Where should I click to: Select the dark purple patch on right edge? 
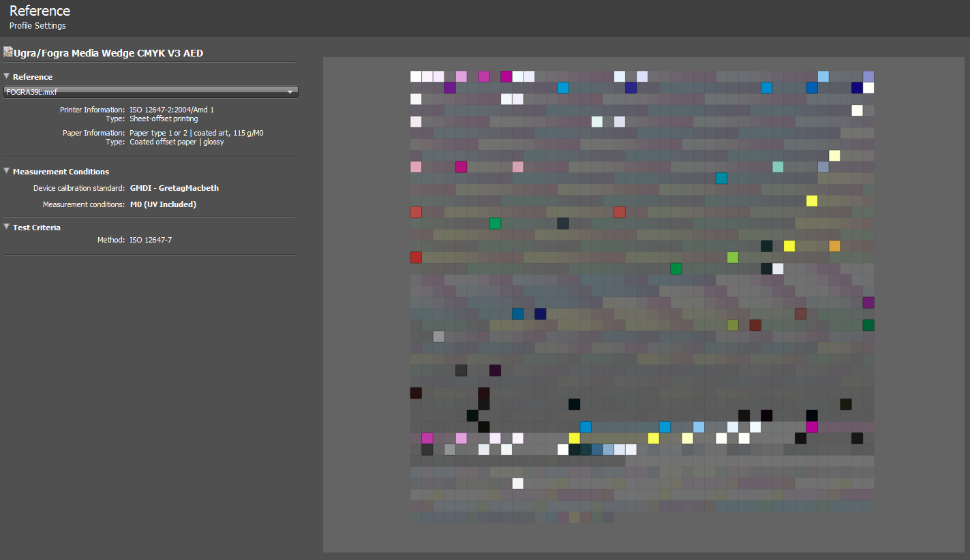(x=868, y=302)
